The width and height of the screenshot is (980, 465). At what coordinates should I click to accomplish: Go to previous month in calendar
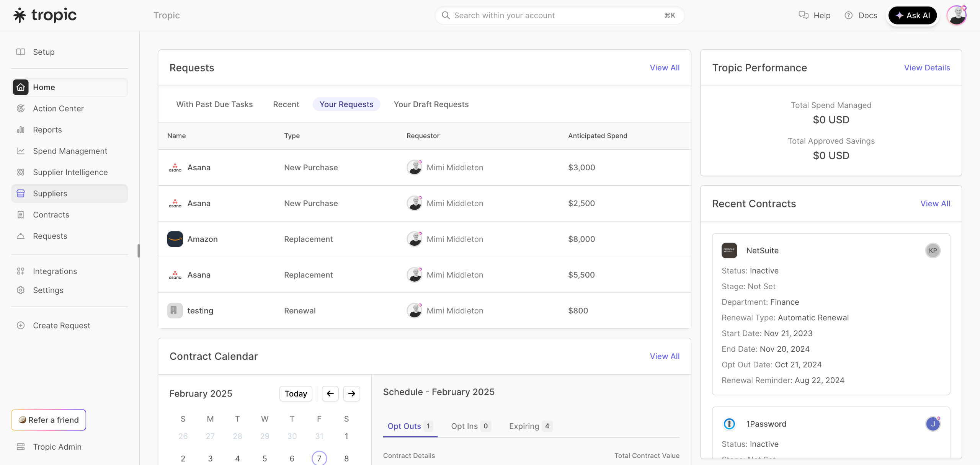pyautogui.click(x=330, y=393)
